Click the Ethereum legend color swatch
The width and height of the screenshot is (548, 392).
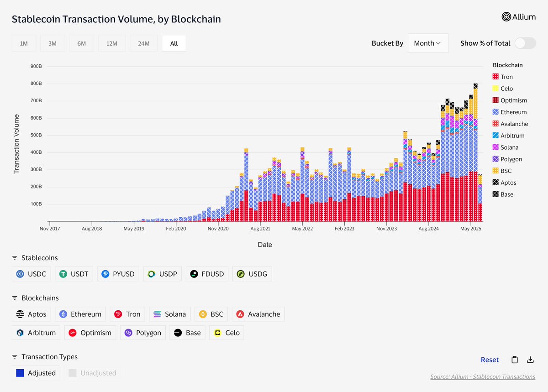point(495,112)
